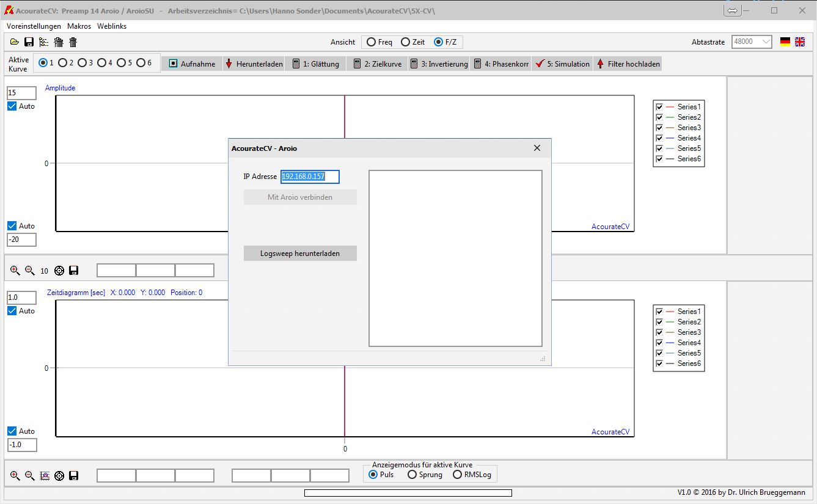The image size is (817, 504).
Task: Open step 2: Zielkurve
Action: coord(377,64)
